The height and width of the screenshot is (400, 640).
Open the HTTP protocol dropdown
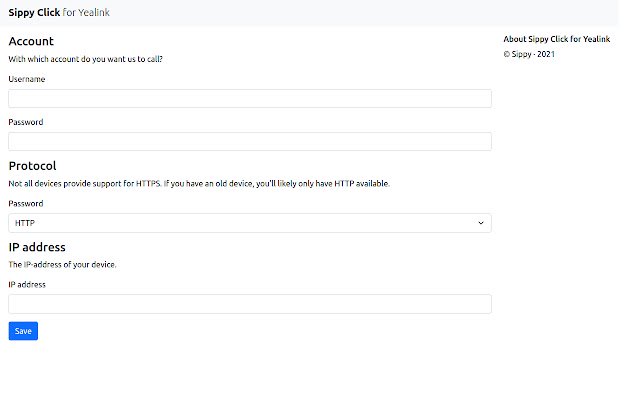tap(250, 223)
